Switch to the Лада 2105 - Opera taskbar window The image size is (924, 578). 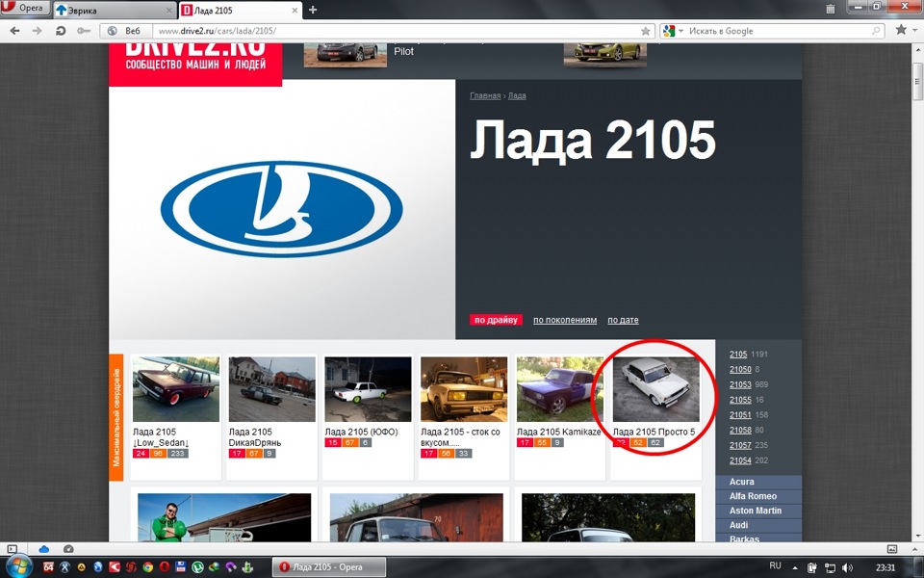click(x=329, y=566)
